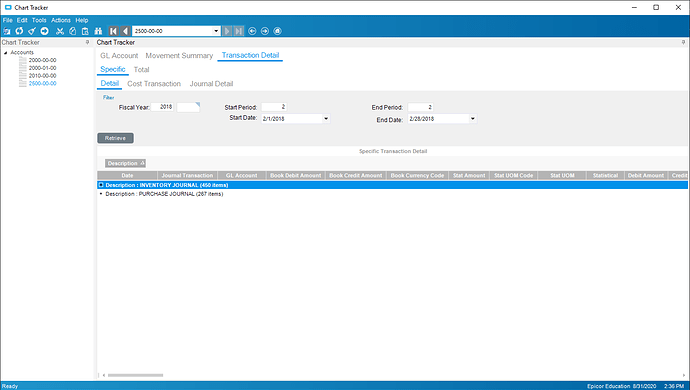Sort by Book Debit Amount column header
690x390 pixels.
click(296, 175)
